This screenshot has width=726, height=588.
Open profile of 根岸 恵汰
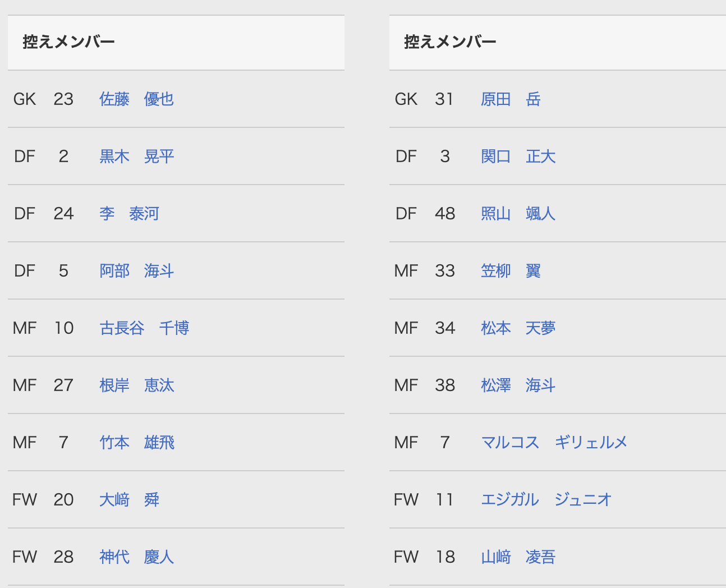(x=136, y=385)
